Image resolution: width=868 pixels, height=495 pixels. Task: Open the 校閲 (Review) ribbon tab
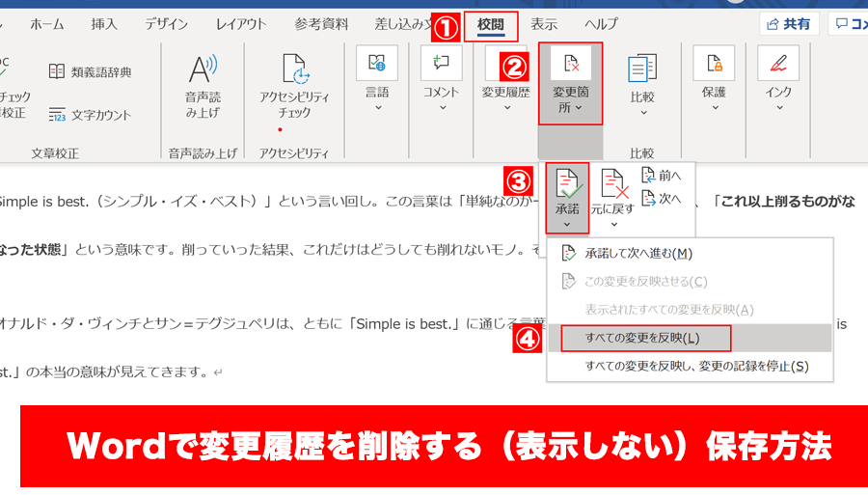[491, 25]
